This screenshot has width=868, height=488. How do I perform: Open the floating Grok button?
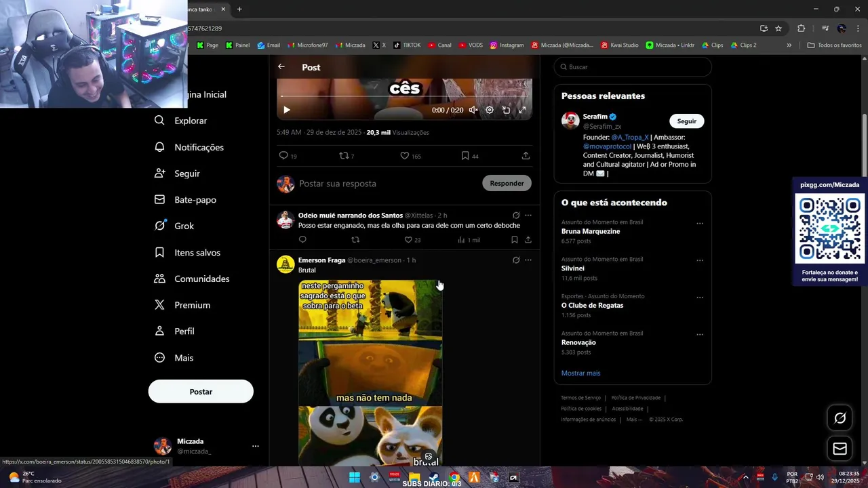pyautogui.click(x=840, y=418)
